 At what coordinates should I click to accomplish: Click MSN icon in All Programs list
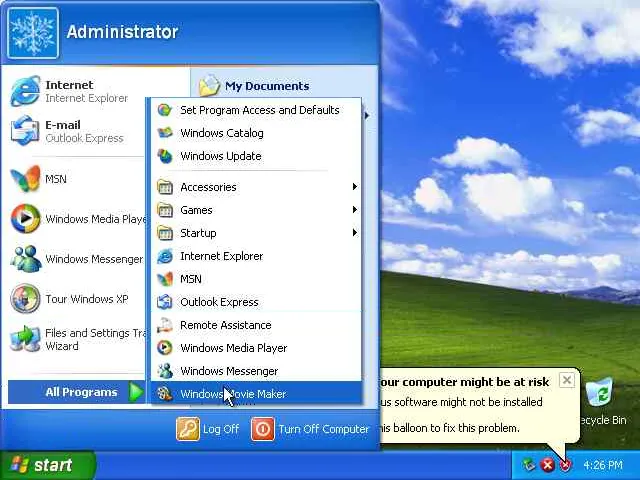click(164, 279)
